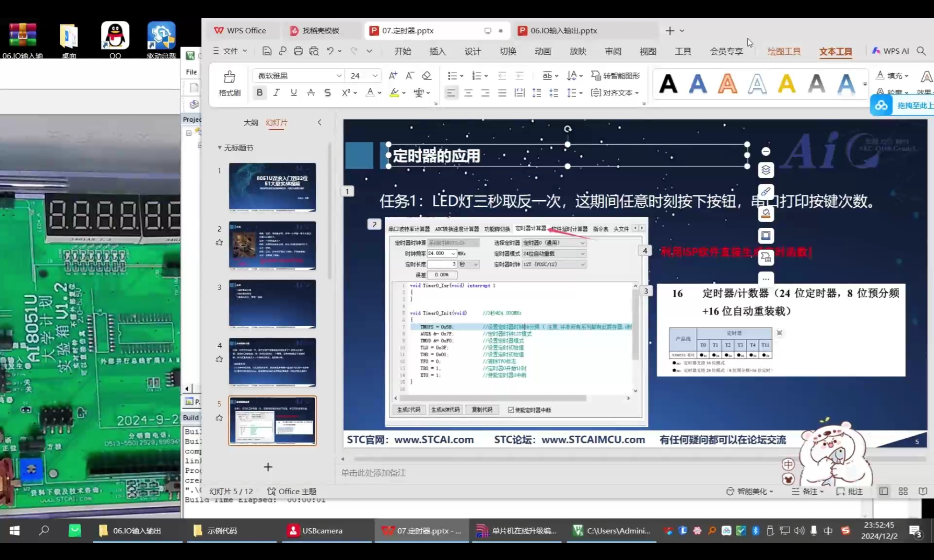Click the Undo arrow icon
This screenshot has width=934, height=560.
pyautogui.click(x=330, y=51)
